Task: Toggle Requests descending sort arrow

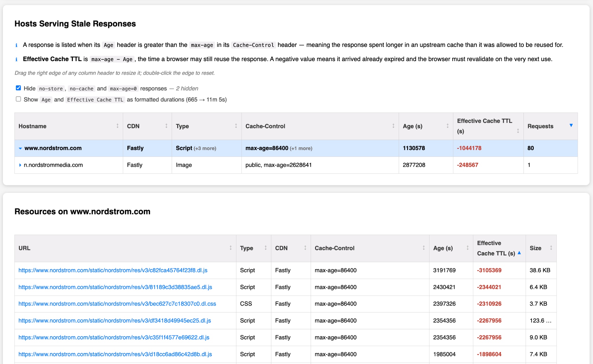Action: pyautogui.click(x=571, y=125)
